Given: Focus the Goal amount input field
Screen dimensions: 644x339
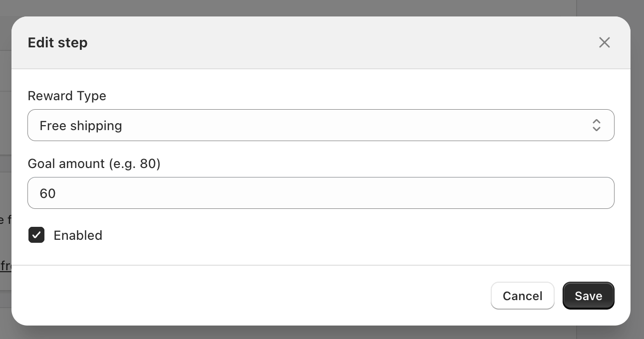Looking at the screenshot, I should point(321,193).
